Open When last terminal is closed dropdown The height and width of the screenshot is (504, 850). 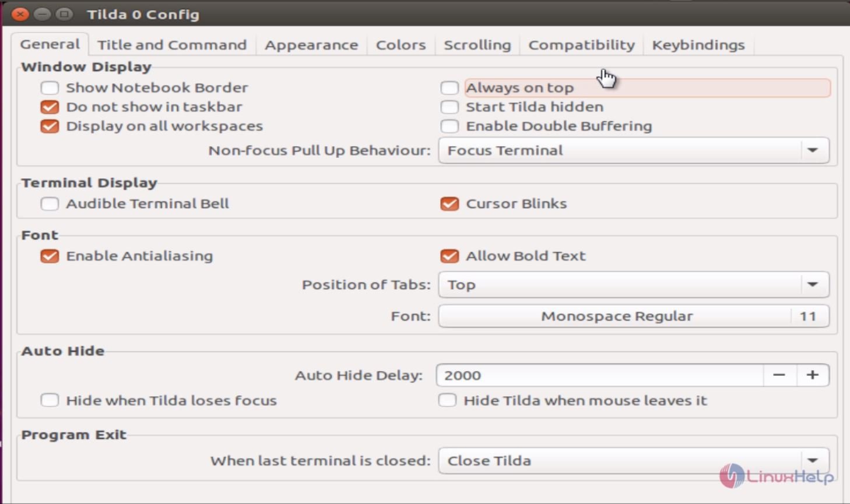tap(634, 461)
